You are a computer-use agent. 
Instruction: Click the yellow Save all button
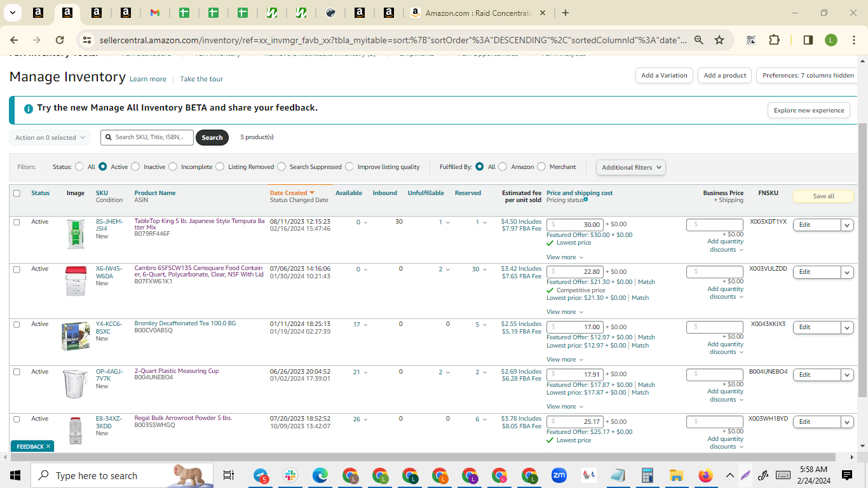point(824,196)
